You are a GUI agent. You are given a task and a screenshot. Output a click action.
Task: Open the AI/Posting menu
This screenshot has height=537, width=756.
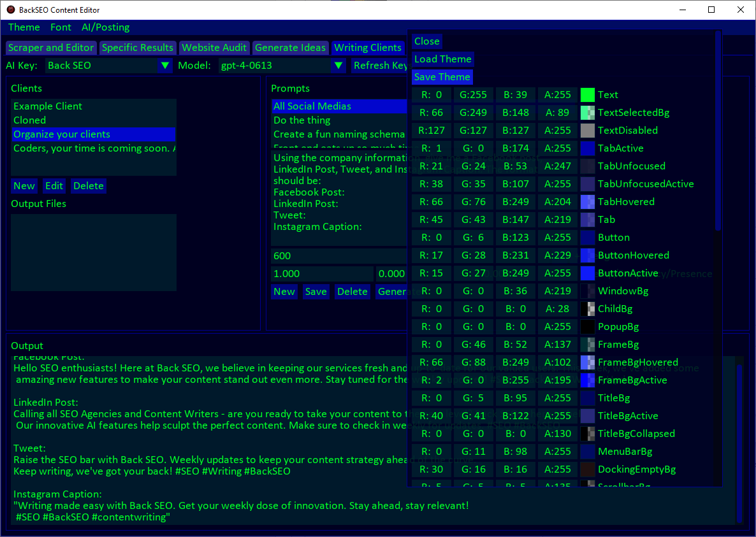tap(106, 27)
